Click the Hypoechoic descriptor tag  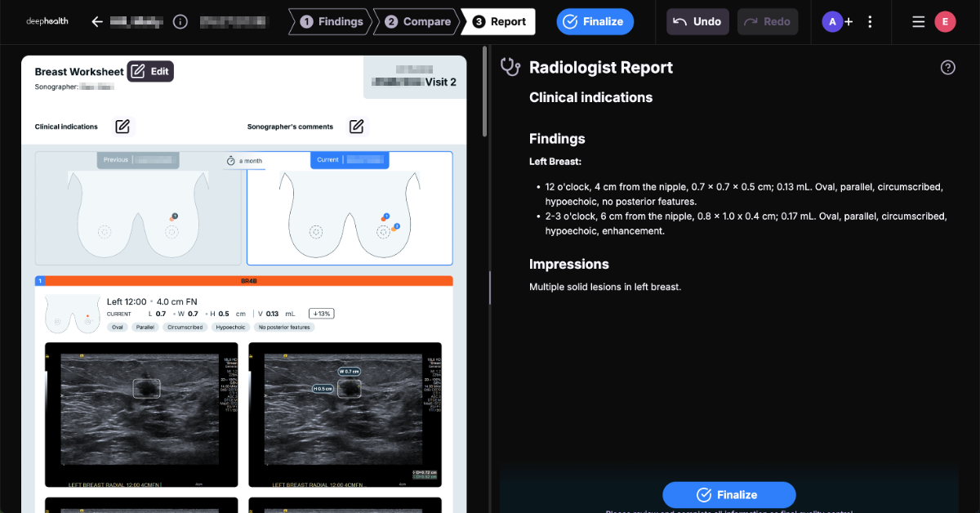(x=229, y=328)
